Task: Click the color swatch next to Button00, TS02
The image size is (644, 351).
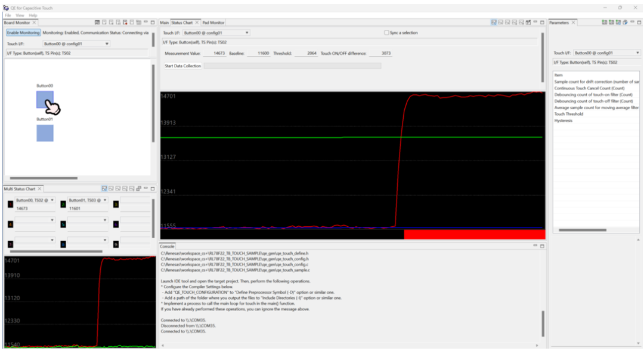Action: (x=10, y=204)
